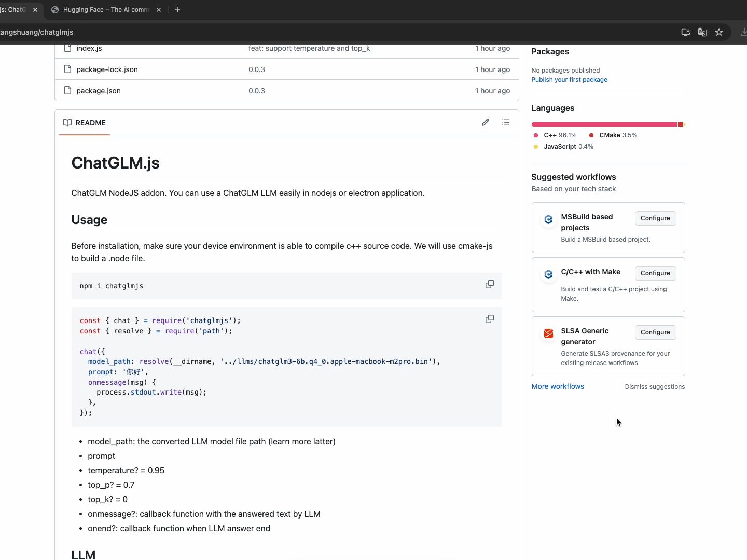Viewport: 747px width, 560px height.
Task: Open the package-lock.json file
Action: pyautogui.click(x=107, y=69)
